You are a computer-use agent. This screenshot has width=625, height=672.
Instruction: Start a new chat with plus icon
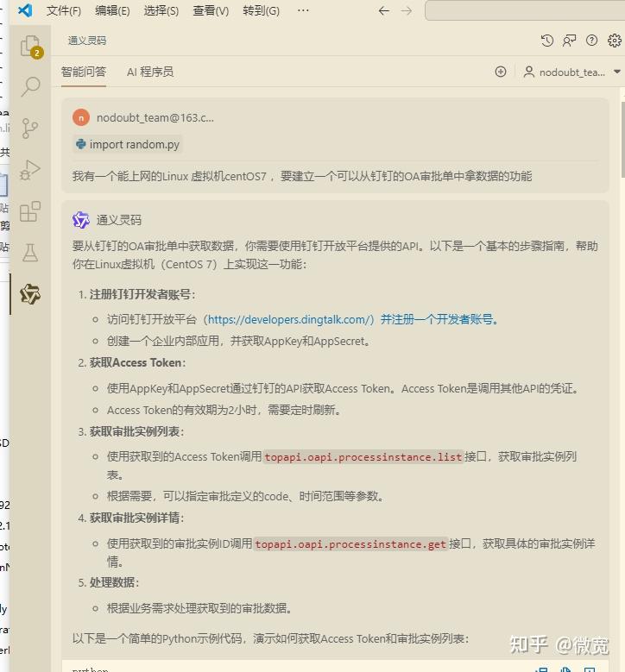click(x=501, y=72)
